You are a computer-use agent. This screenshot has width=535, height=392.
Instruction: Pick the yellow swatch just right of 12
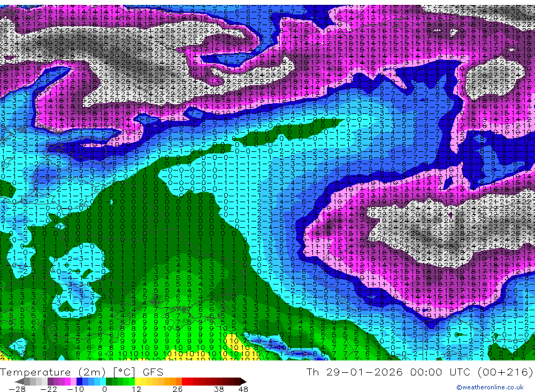click(137, 382)
